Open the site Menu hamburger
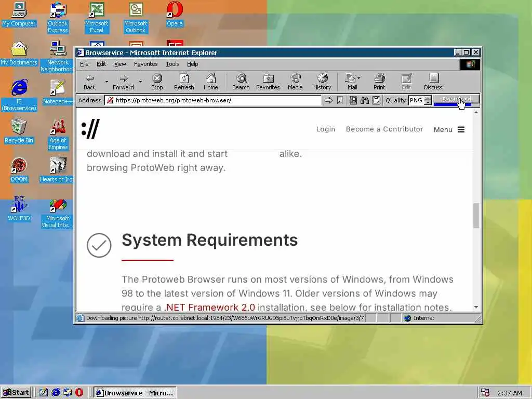 (x=461, y=129)
